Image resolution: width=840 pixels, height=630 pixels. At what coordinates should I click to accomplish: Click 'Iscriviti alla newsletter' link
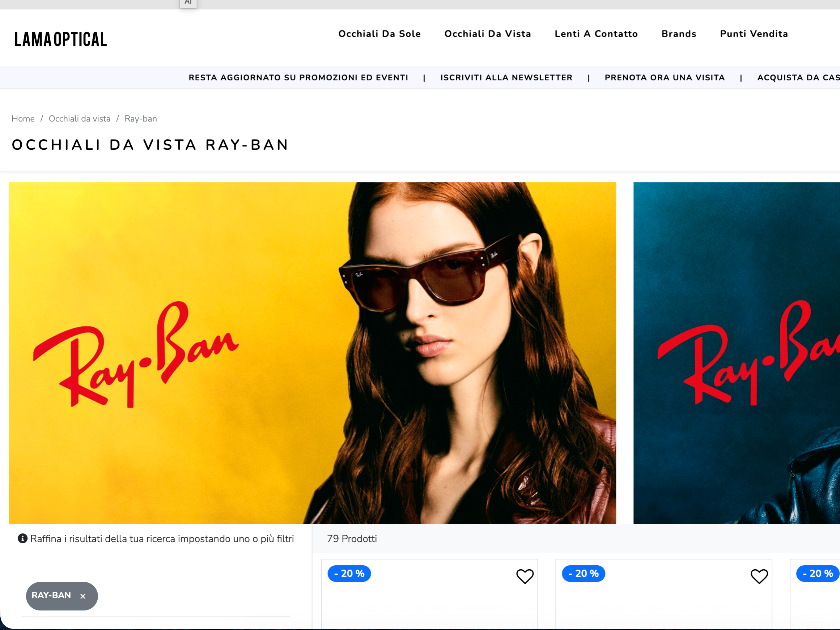tap(506, 78)
